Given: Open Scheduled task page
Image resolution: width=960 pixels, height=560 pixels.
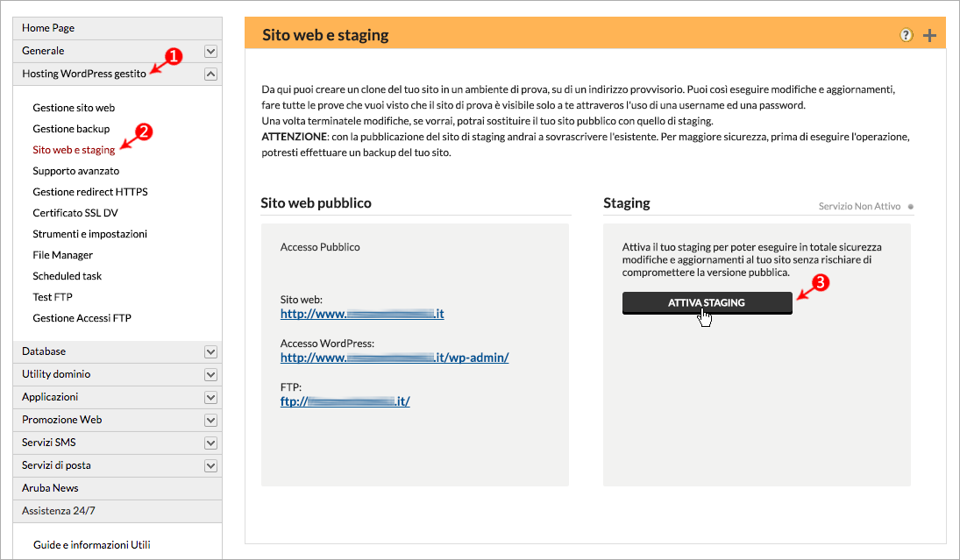Looking at the screenshot, I should click(x=67, y=276).
